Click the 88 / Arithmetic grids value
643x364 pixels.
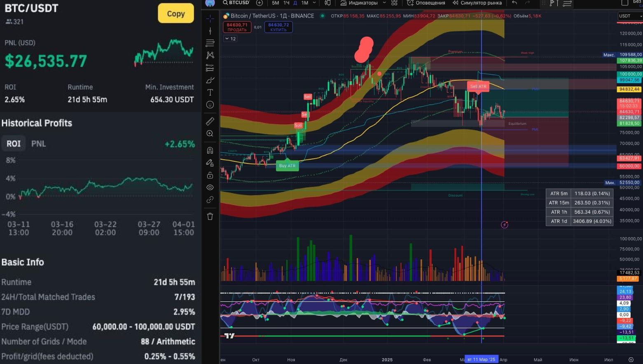tap(168, 341)
